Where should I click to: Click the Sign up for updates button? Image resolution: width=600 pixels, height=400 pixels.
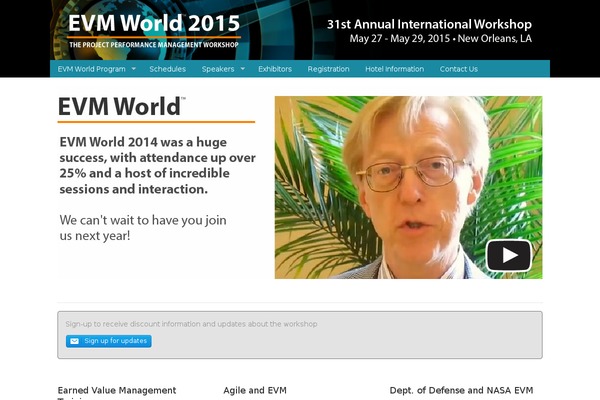[x=109, y=341]
